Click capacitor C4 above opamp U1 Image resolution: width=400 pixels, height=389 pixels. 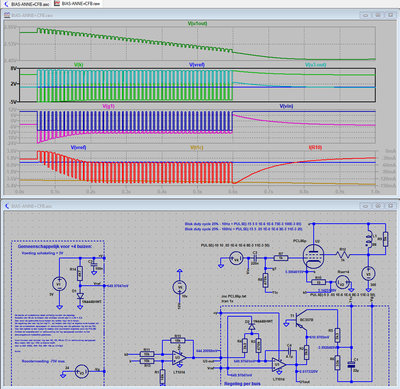click(x=289, y=351)
